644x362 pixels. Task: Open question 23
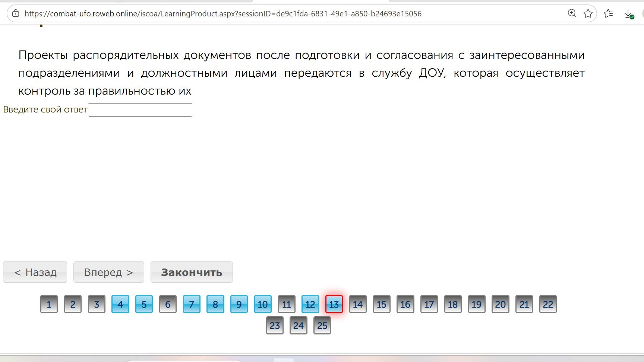(275, 326)
